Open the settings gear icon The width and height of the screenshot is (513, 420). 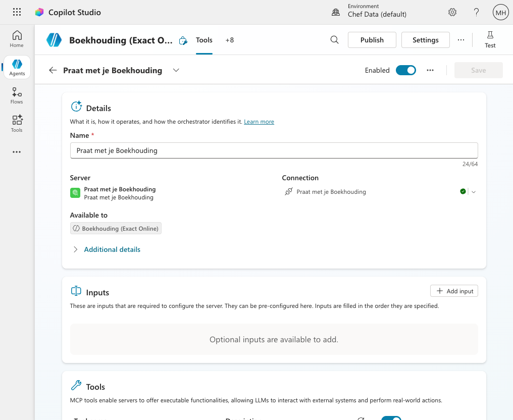click(452, 12)
